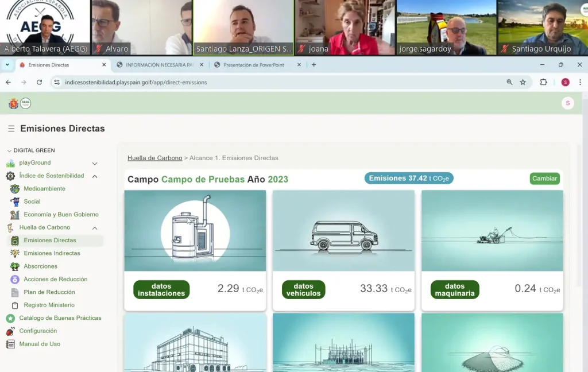Viewport: 588px width, 372px height.
Task: Select Emisiones Indirectas in sidebar
Action: 52,253
